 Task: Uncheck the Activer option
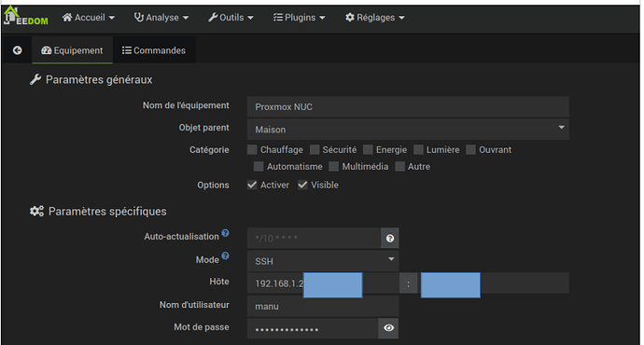coord(252,185)
